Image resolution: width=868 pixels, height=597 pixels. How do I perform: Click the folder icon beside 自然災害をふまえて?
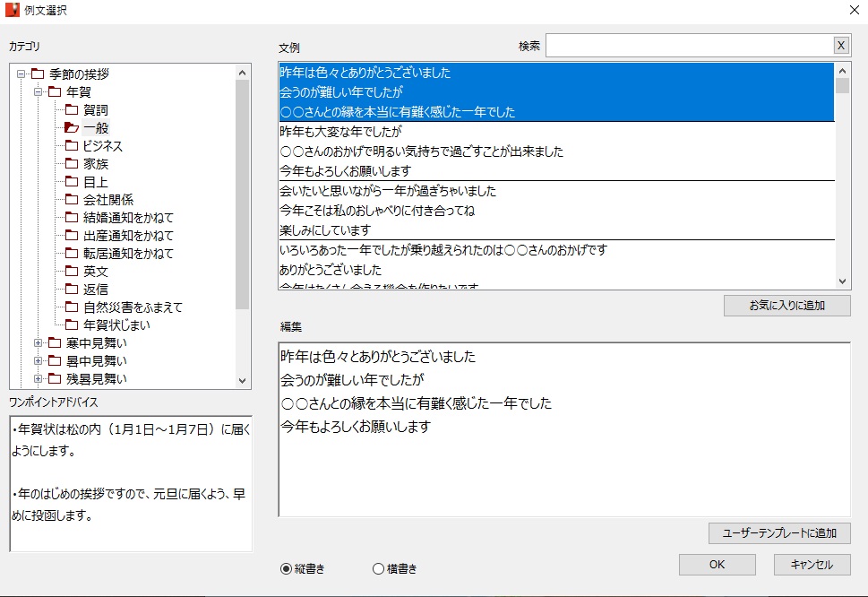(x=72, y=307)
